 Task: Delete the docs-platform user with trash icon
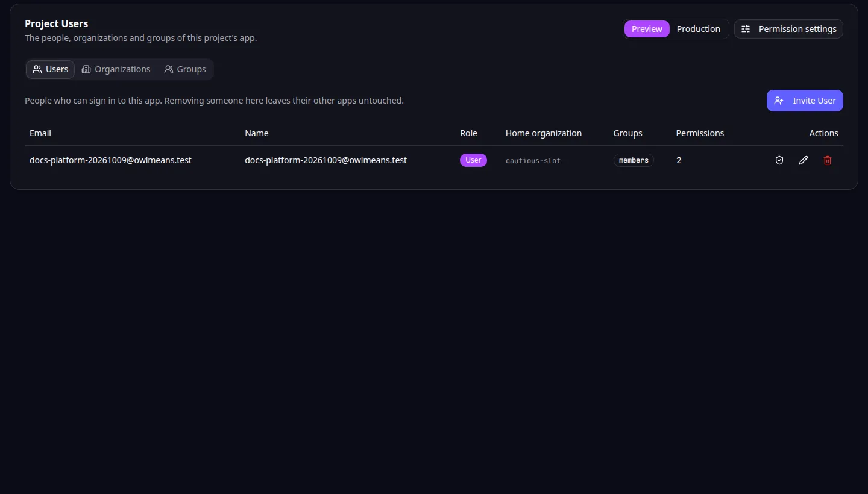coord(828,160)
